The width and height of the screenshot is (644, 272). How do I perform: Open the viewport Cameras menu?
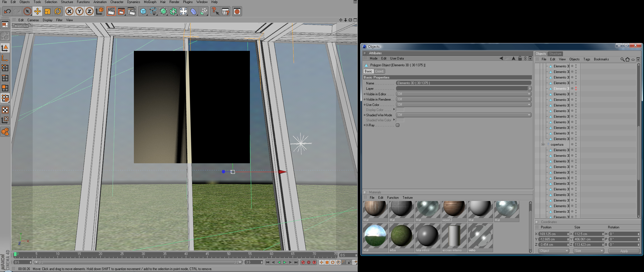coord(33,20)
